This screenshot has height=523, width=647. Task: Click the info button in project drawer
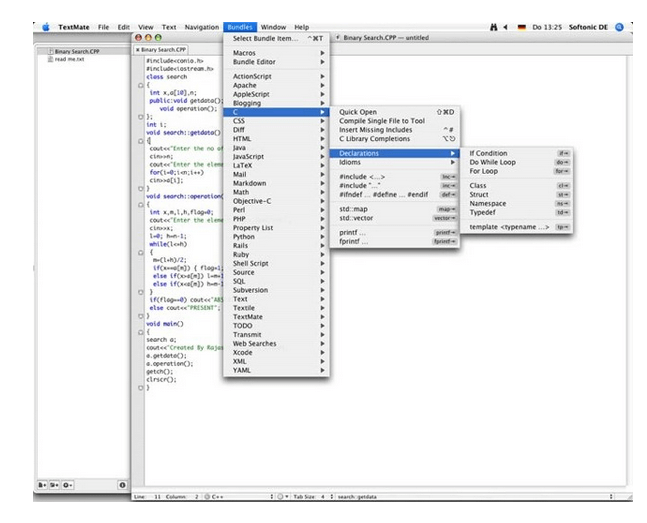point(122,485)
